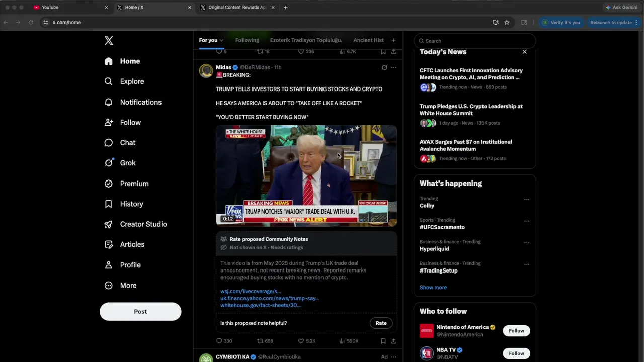644x362 pixels.
Task: Open Grok actions on the Midas post
Action: [384, 67]
